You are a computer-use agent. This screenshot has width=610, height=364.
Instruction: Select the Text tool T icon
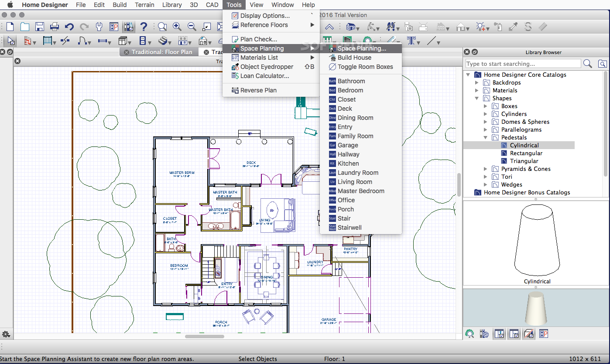coord(411,41)
